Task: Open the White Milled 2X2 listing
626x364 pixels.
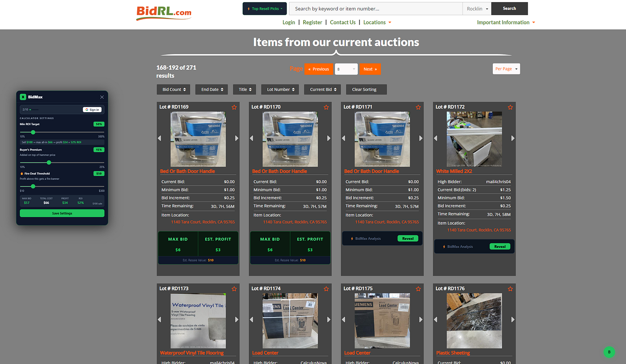Action: click(455, 172)
